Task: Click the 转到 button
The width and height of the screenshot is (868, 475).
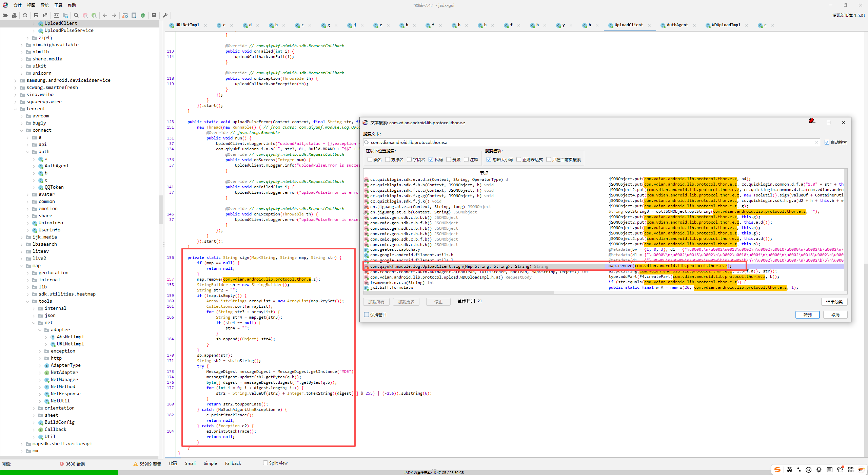Action: tap(807, 315)
